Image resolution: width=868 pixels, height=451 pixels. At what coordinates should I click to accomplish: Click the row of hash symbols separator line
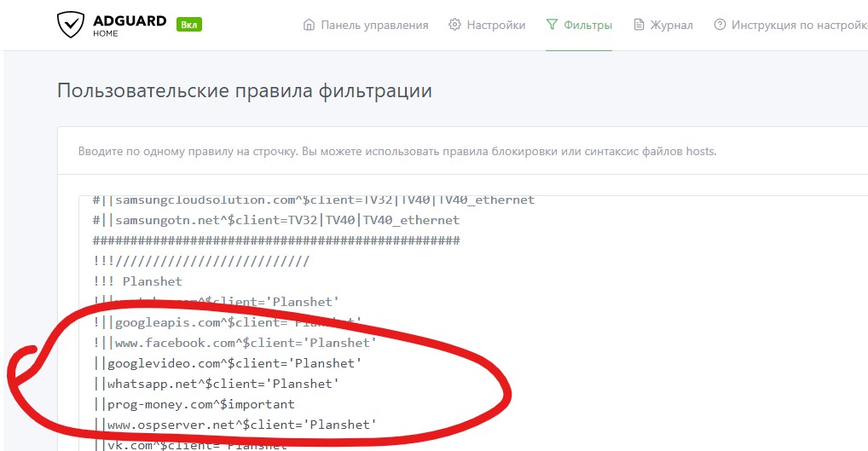click(275, 240)
